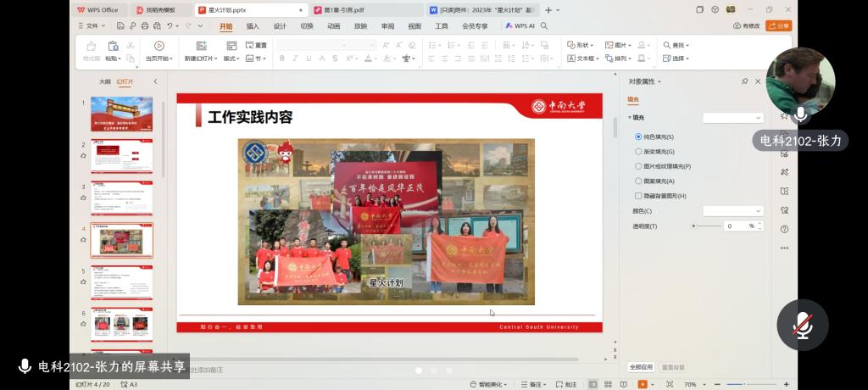This screenshot has width=868, height=390.
Task: Select slide 6 thumbnail
Action: [121, 325]
